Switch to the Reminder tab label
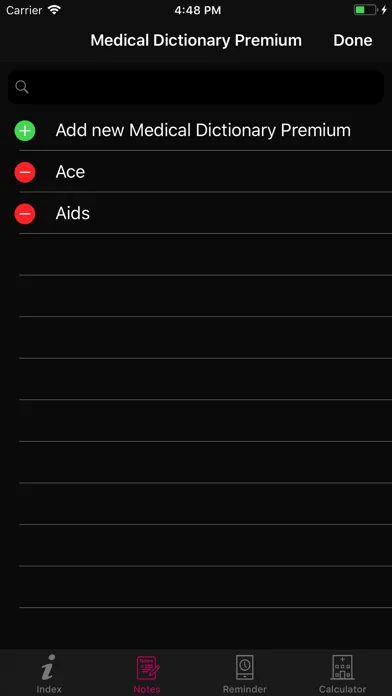 click(x=245, y=689)
